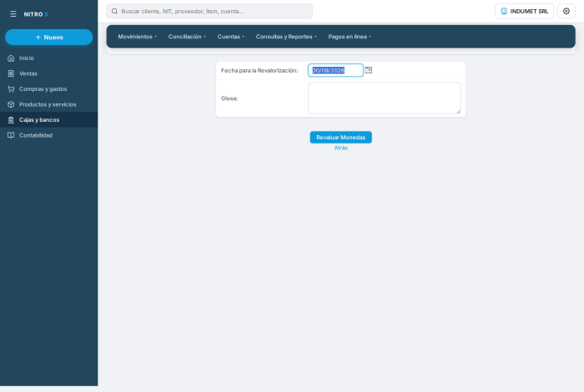Click Revaluar Monedas button

pos(340,138)
